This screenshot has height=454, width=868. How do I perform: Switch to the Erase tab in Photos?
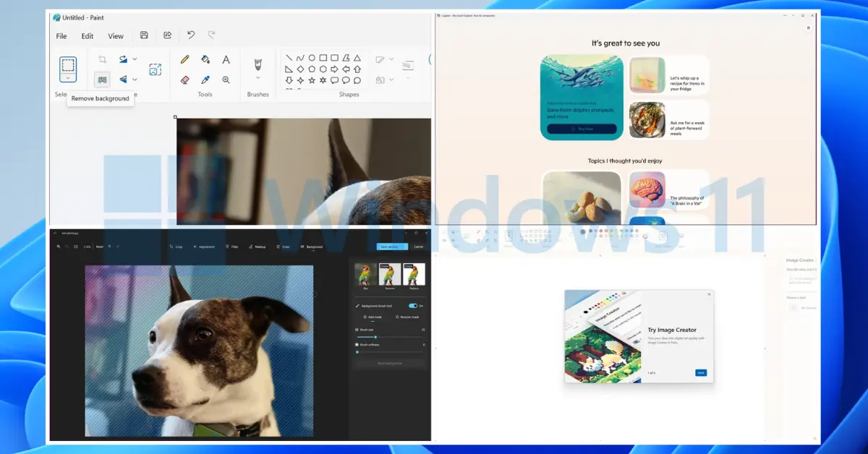284,247
